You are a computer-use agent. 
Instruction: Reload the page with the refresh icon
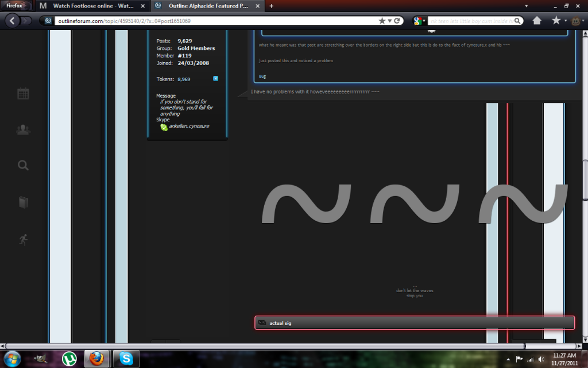pos(397,21)
